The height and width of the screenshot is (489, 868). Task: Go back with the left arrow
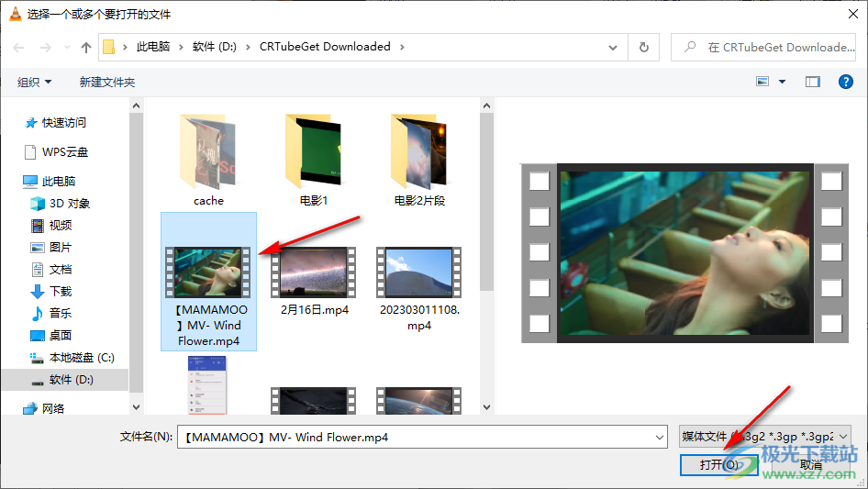[x=19, y=48]
